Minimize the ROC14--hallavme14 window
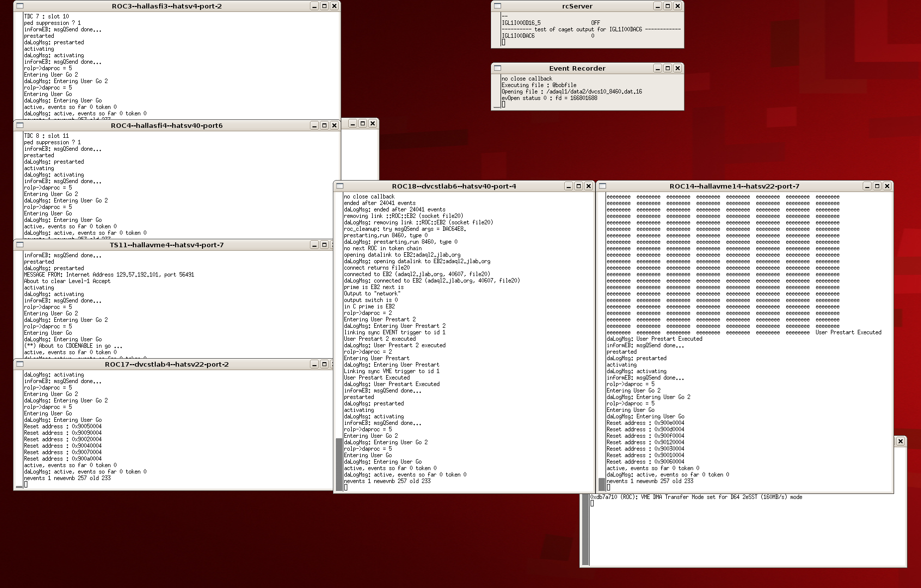This screenshot has height=588, width=921. click(867, 186)
